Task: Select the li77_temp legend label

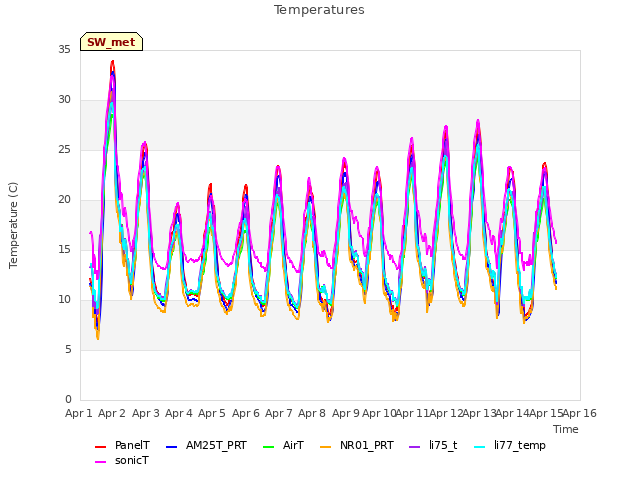Action: (x=520, y=445)
